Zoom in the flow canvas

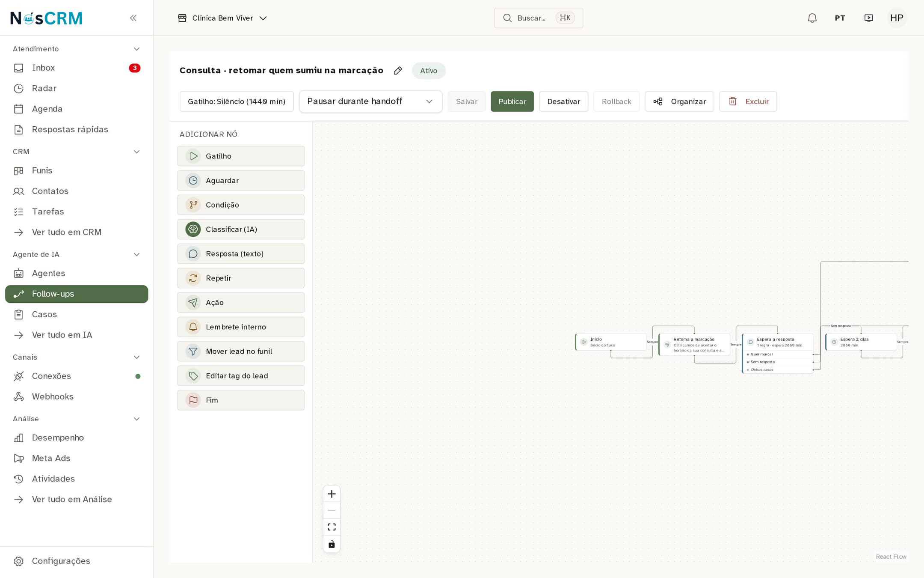tap(332, 494)
